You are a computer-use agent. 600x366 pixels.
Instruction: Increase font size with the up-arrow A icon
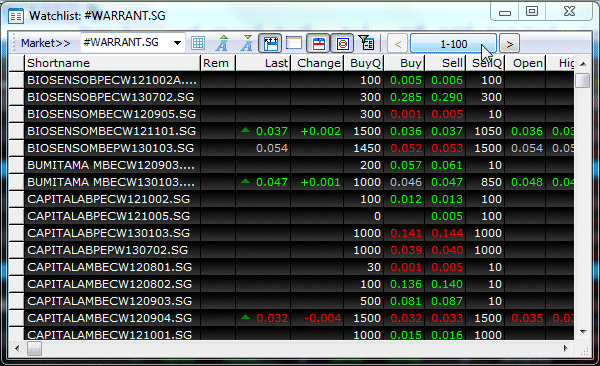(222, 43)
